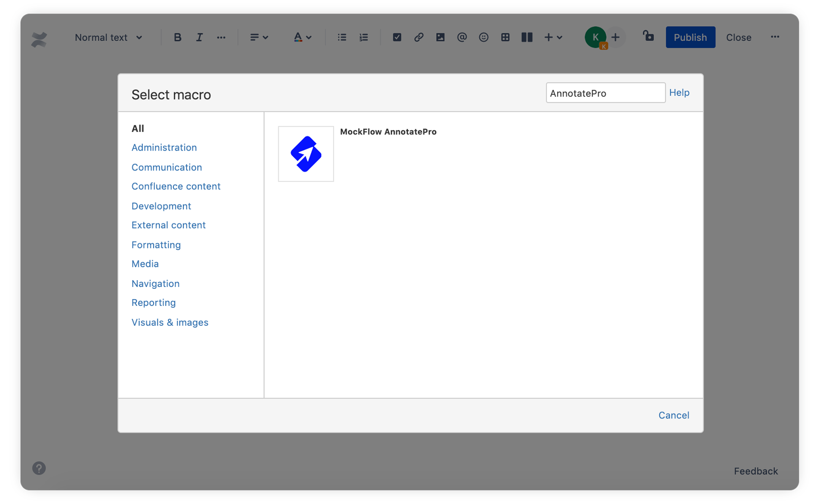The height and width of the screenshot is (504, 820).
Task: Open more formatting options ellipsis
Action: pos(221,37)
